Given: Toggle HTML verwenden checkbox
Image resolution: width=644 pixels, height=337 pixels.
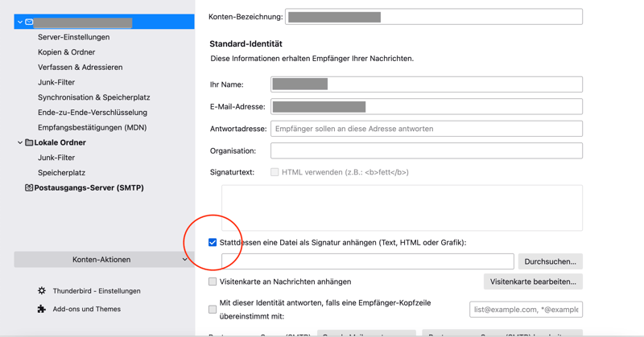Looking at the screenshot, I should coord(275,172).
